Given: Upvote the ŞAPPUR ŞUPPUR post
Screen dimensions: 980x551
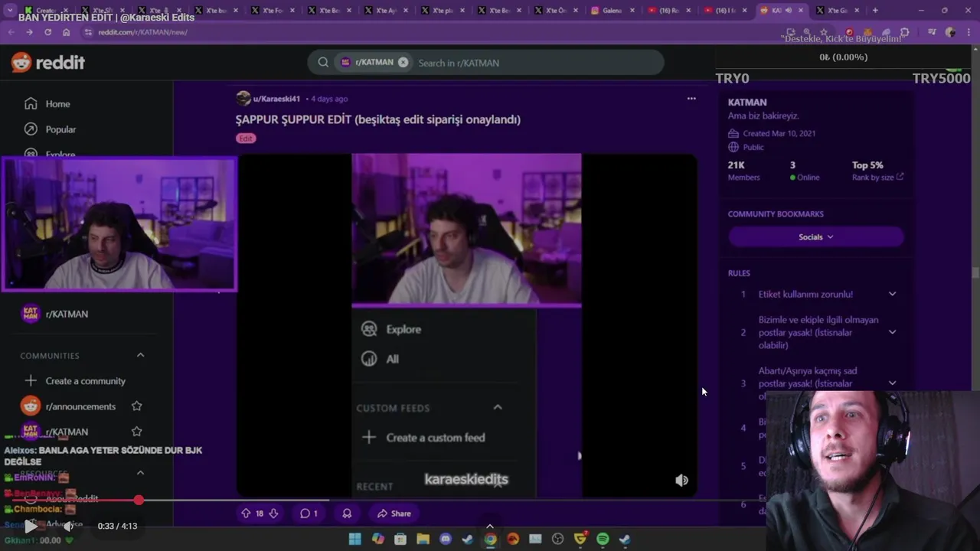Looking at the screenshot, I should pos(246,514).
